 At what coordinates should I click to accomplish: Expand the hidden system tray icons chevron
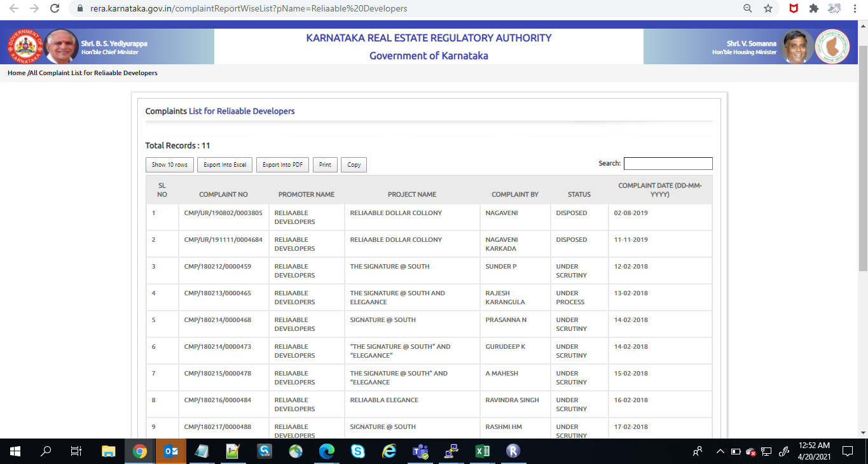(x=720, y=451)
